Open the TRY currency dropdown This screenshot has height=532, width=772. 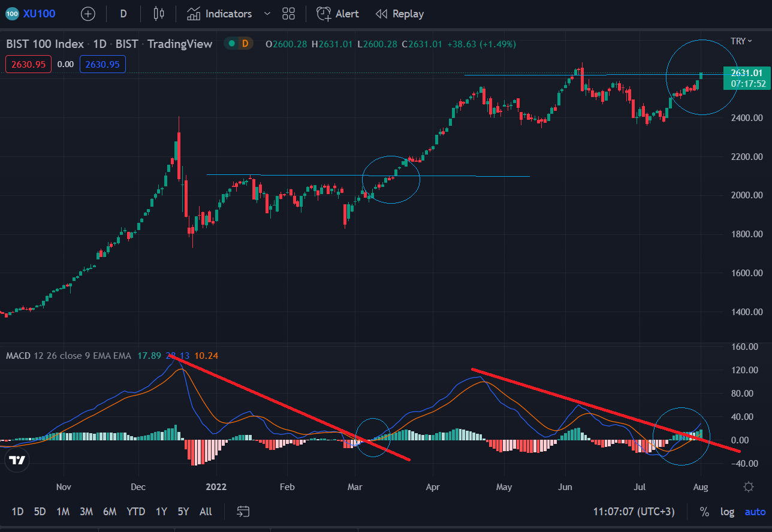[741, 41]
